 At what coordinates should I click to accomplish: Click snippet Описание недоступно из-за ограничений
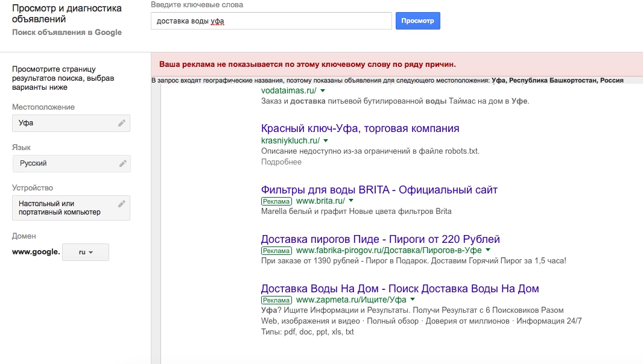click(x=370, y=151)
